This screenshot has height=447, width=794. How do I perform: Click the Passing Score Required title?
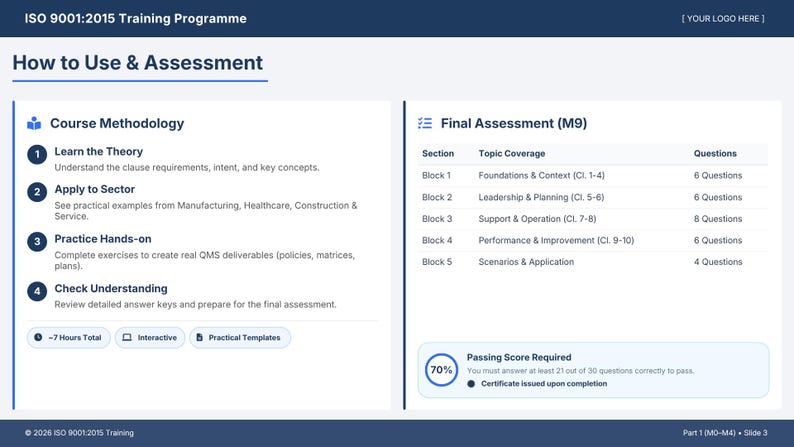[519, 357]
